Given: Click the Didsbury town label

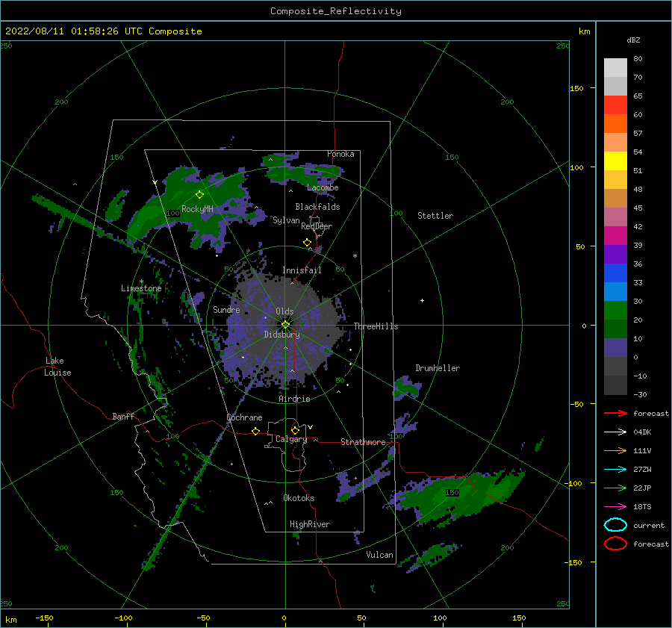Looking at the screenshot, I should coord(281,335).
